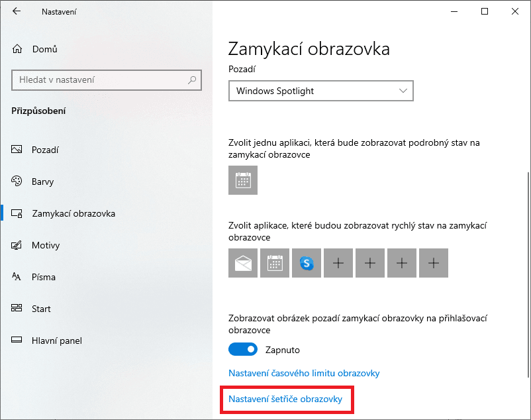The height and width of the screenshot is (420, 531).
Task: Go to the Barvy section
Action: pos(42,182)
